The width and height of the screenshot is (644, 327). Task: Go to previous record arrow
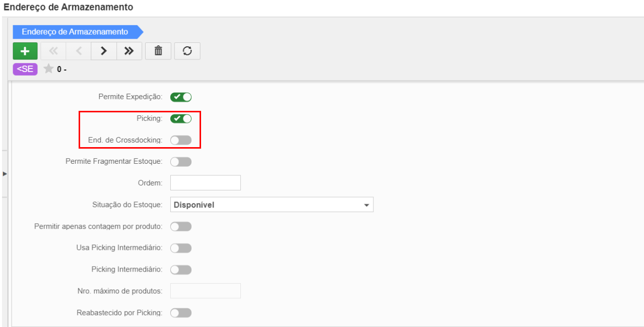pyautogui.click(x=79, y=51)
